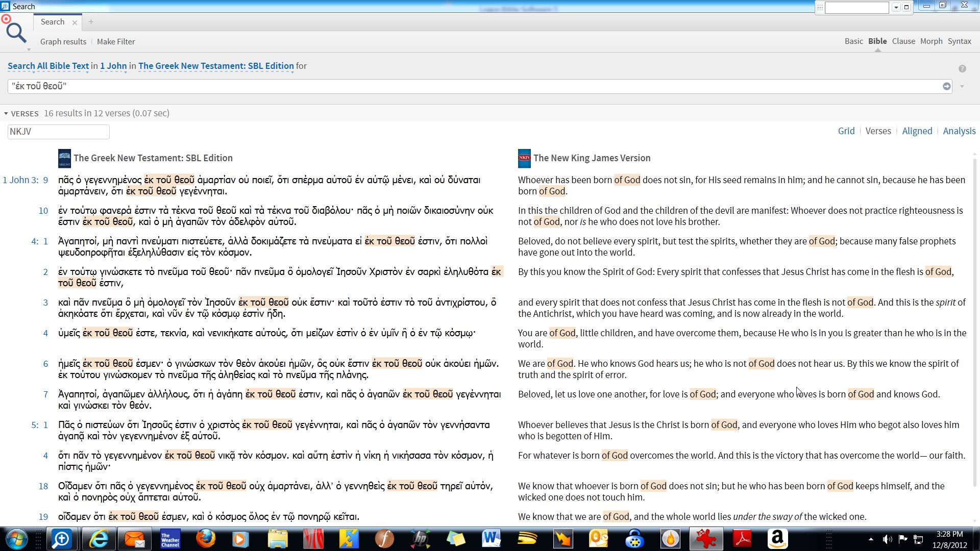
Task: Click heading The Greek New Testament: SBL Edition
Action: tap(153, 158)
